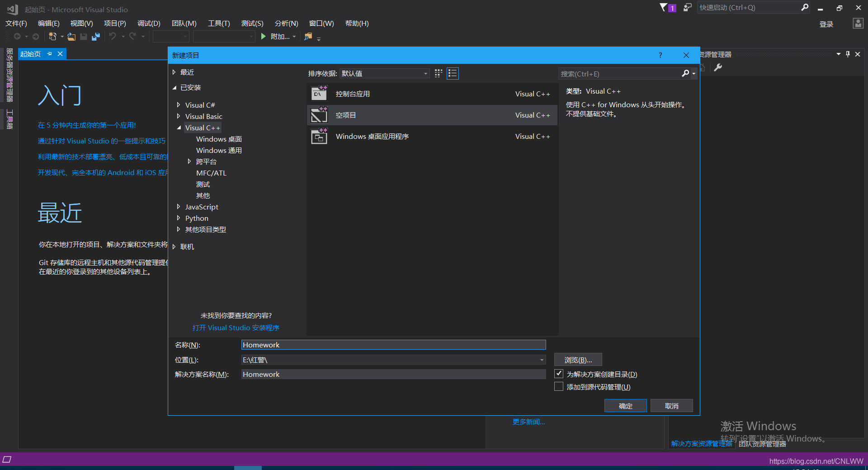Expand the 跨平台 node
The width and height of the screenshot is (868, 470).
click(189, 161)
